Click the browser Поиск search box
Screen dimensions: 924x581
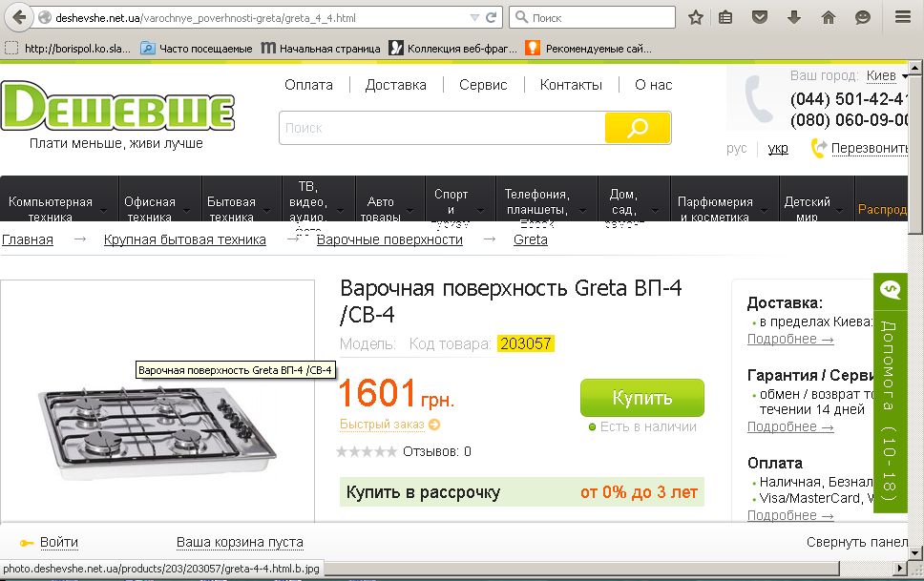592,18
